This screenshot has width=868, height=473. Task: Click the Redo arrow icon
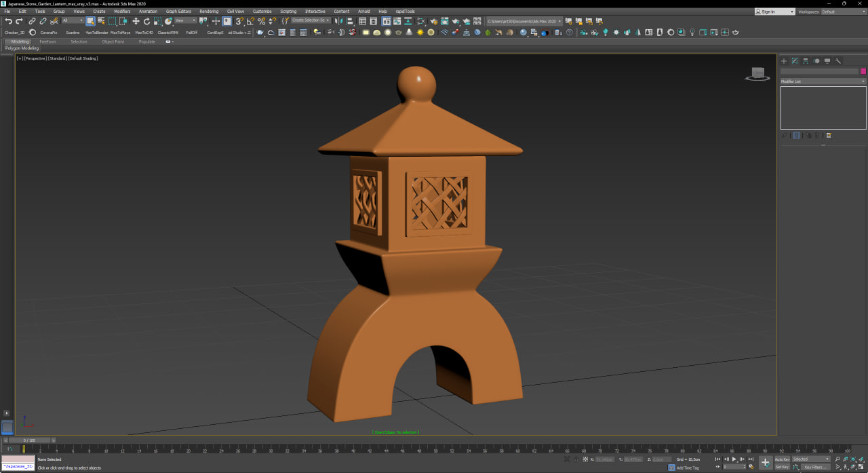click(x=19, y=21)
